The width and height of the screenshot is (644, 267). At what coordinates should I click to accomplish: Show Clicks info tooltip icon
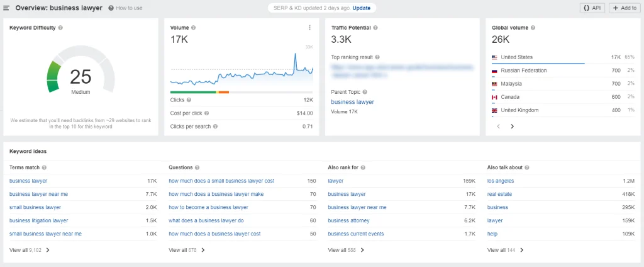(x=189, y=100)
